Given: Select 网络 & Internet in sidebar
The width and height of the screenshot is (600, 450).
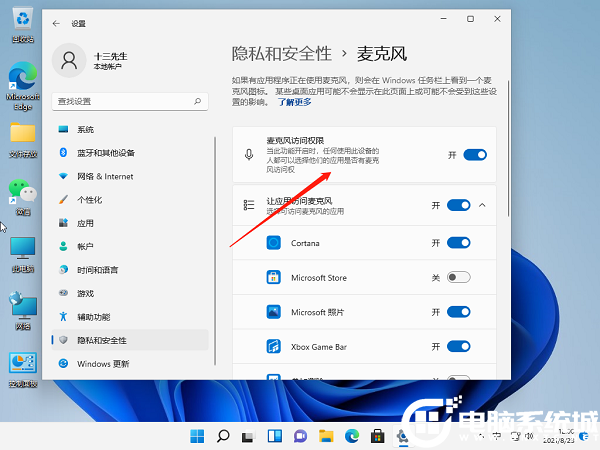Looking at the screenshot, I should click(104, 176).
